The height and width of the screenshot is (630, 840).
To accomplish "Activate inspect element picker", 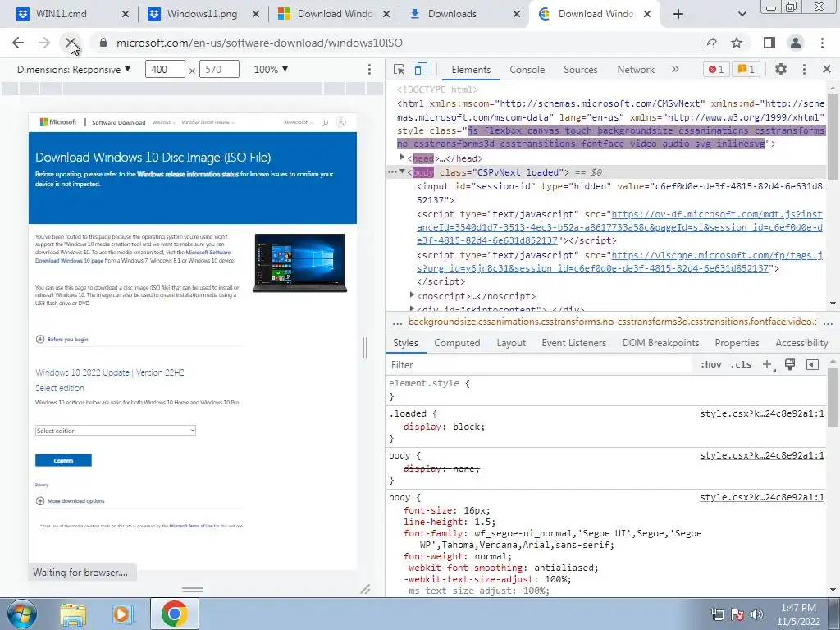I will [x=399, y=69].
